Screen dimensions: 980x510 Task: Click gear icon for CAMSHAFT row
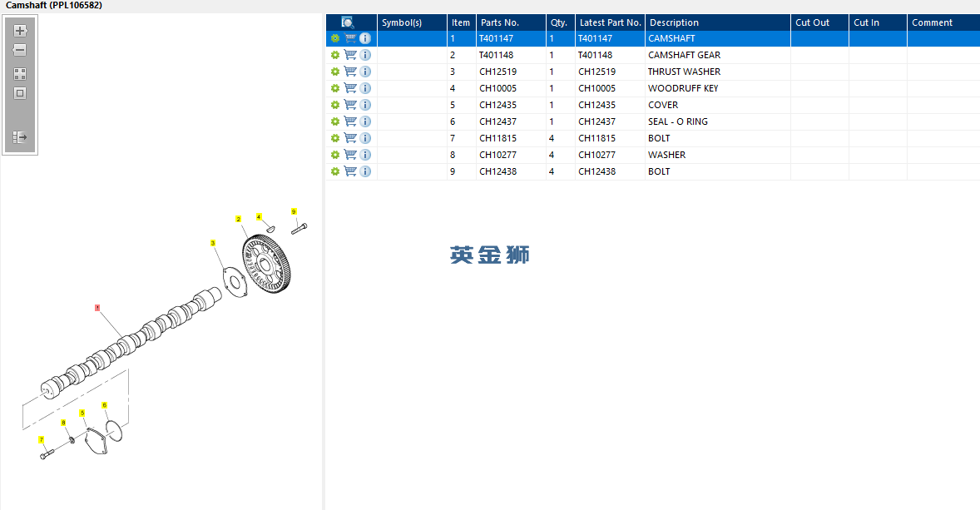[335, 38]
